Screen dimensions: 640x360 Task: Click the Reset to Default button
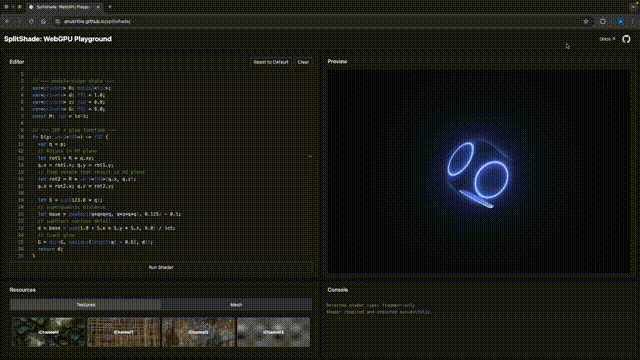[271, 62]
